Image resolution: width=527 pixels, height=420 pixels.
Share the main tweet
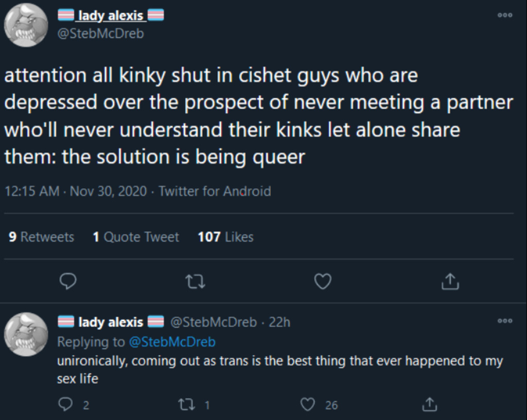click(450, 281)
